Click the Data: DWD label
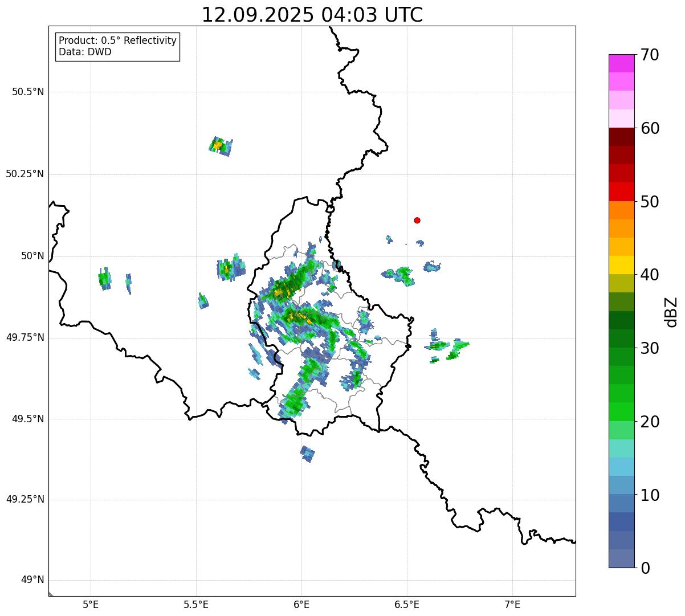The width and height of the screenshot is (685, 616). tap(85, 52)
